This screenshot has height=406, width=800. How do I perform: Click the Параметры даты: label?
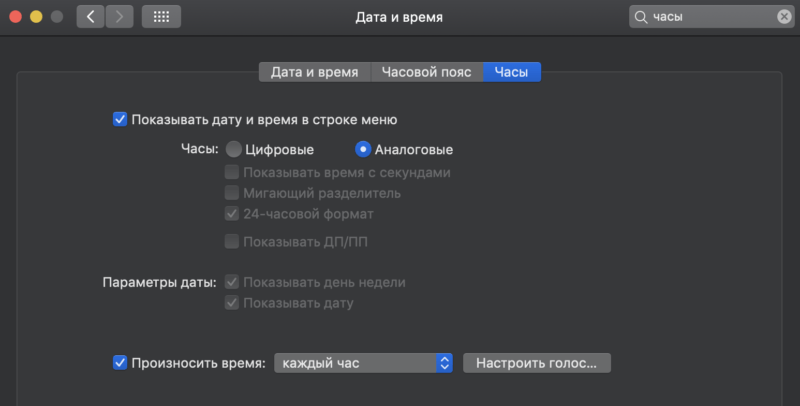click(x=159, y=283)
